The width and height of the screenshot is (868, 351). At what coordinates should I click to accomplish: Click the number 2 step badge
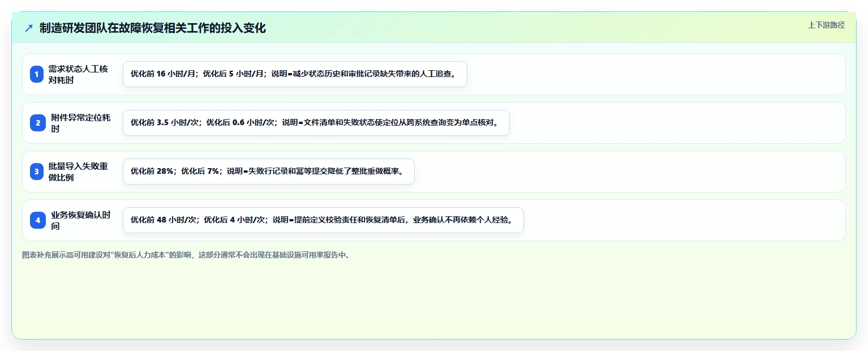coord(38,123)
